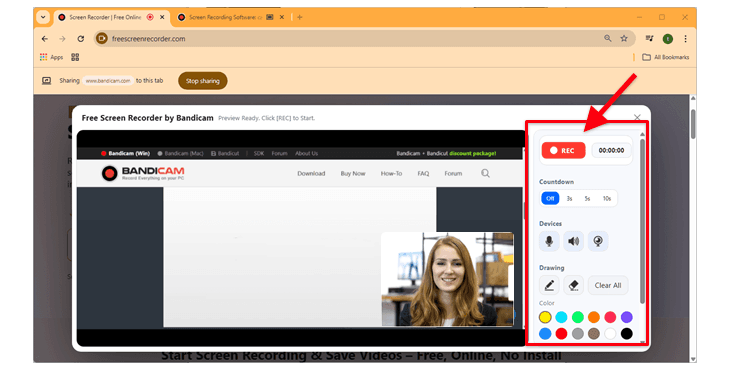Click the Stop sharing button
This screenshot has width=730, height=370.
(x=203, y=81)
